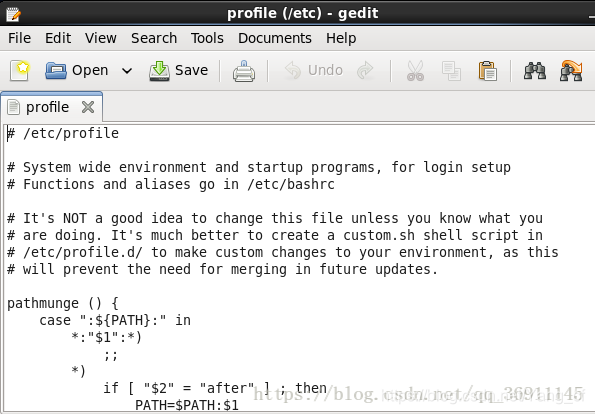Click the Undo button
The width and height of the screenshot is (595, 414).
click(x=314, y=71)
